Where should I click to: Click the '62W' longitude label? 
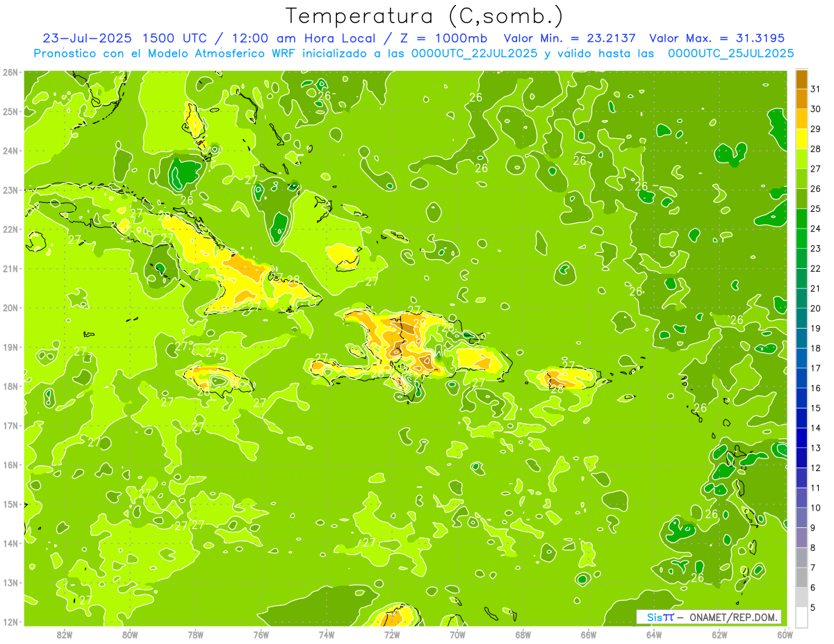pyautogui.click(x=719, y=634)
